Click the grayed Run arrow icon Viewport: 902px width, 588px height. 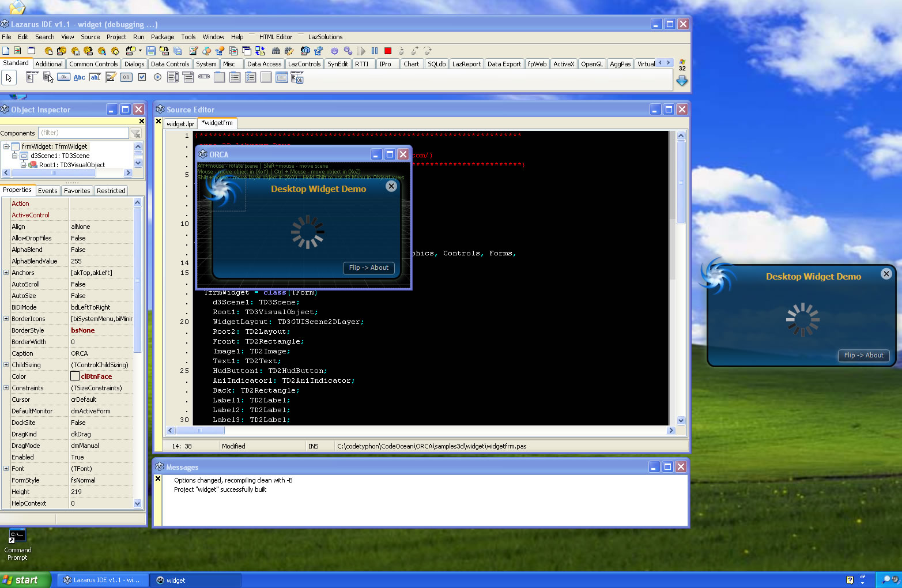pyautogui.click(x=361, y=51)
